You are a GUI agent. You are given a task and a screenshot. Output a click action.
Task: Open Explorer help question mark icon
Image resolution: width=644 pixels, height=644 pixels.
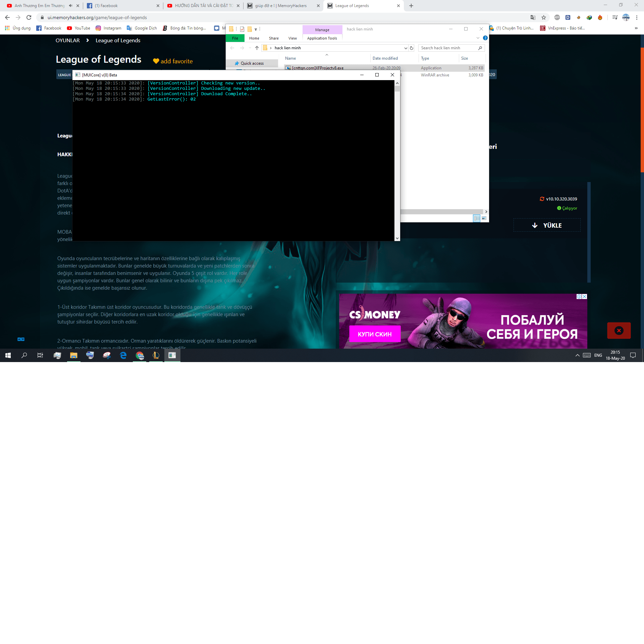[x=485, y=38]
